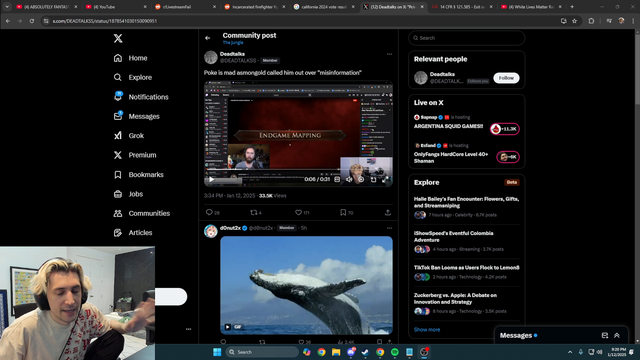
Task: Click the back arrow beside Community post
Action: click(x=207, y=38)
